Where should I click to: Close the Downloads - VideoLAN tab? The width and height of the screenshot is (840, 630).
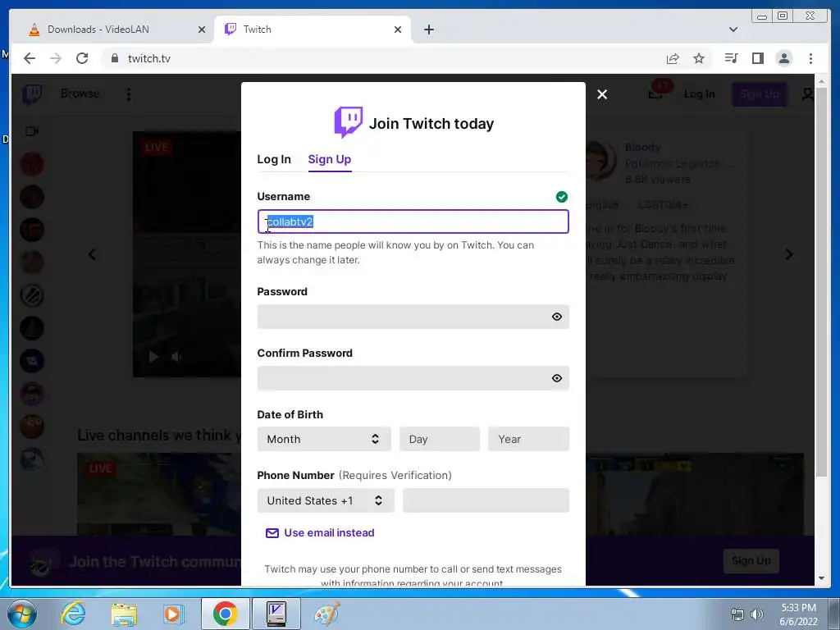(202, 30)
